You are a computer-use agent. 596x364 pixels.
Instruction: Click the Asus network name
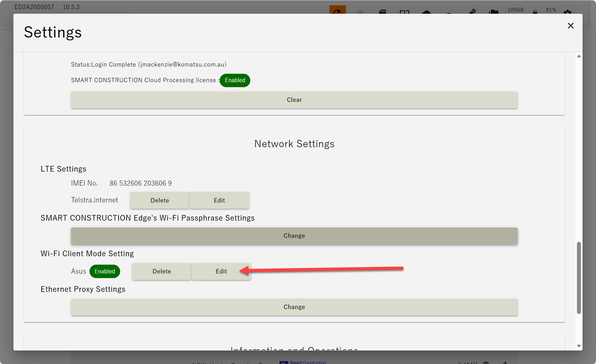coord(79,272)
